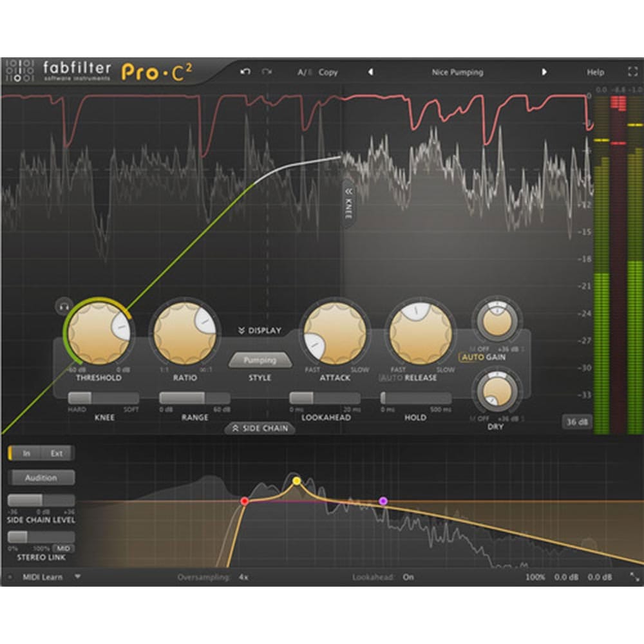Screen dimensions: 644x644
Task: Click the Audition button
Action: pyautogui.click(x=43, y=477)
